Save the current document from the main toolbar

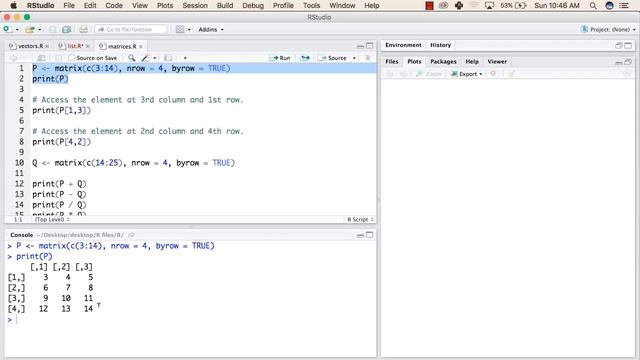pos(53,29)
